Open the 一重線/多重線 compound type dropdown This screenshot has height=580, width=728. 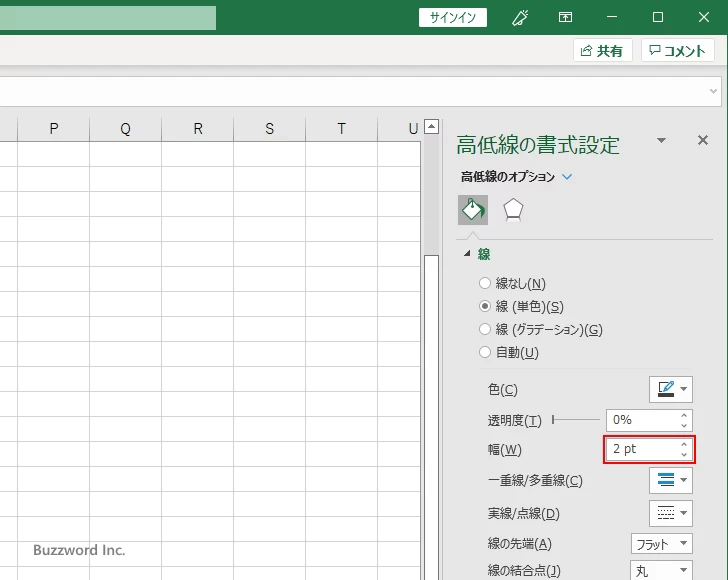pos(670,480)
